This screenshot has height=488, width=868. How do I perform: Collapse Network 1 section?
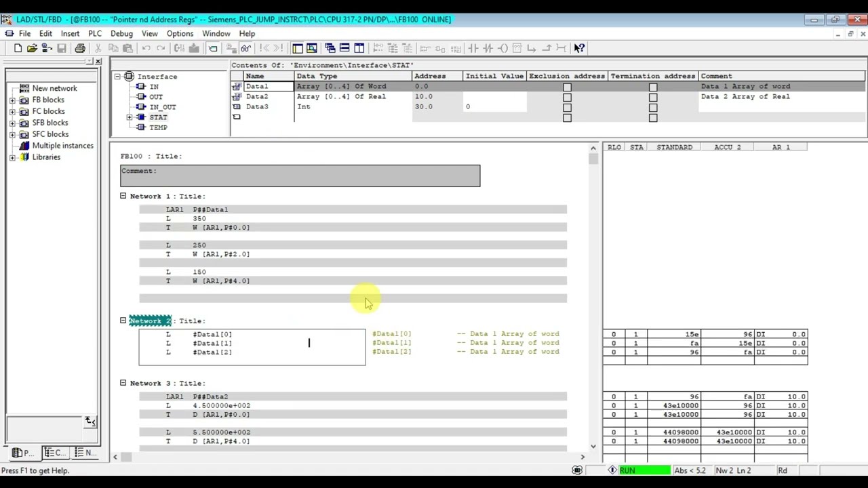pos(123,196)
